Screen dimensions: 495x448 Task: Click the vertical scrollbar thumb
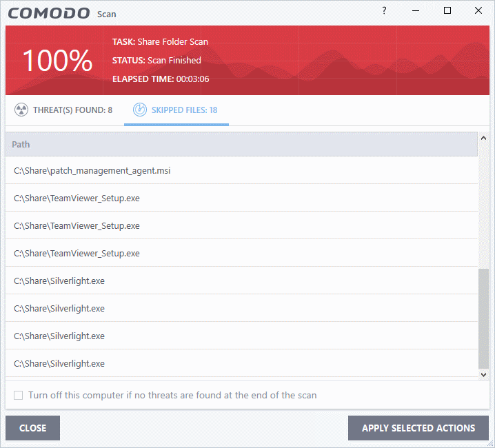[x=483, y=318]
